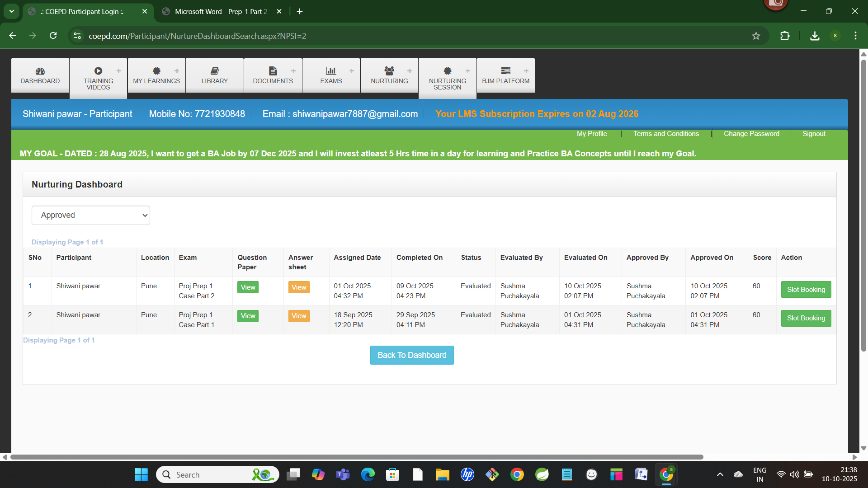868x488 pixels.
Task: View question paper for Case Part 2
Action: (x=248, y=287)
